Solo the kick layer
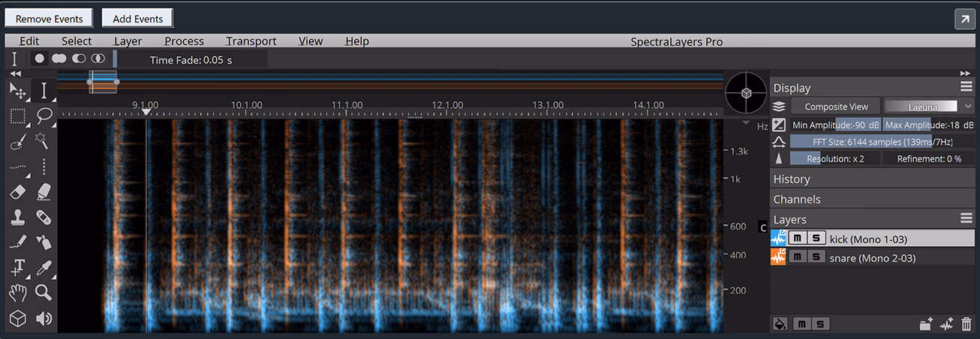980x339 pixels. coord(816,238)
